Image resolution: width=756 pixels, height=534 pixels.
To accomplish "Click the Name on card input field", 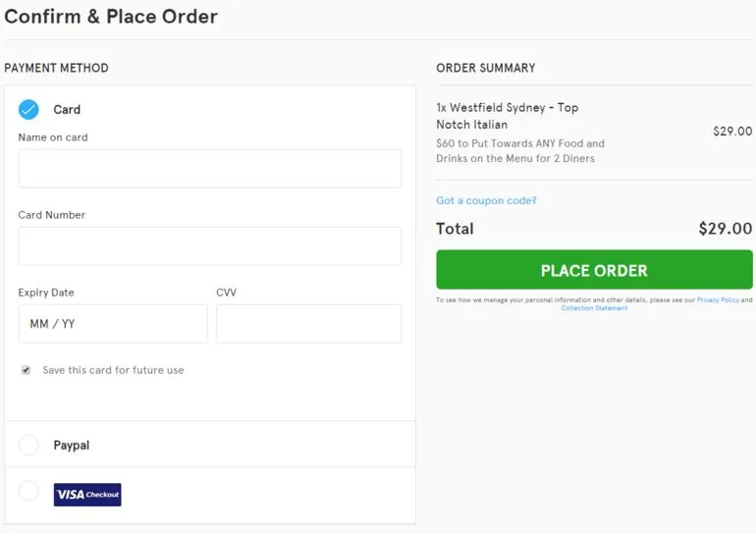I will [x=209, y=168].
